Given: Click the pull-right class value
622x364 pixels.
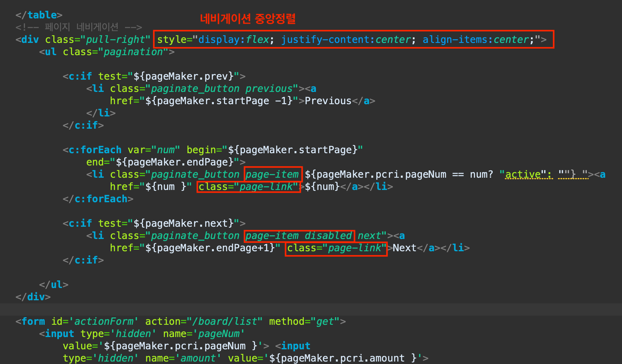Looking at the screenshot, I should pyautogui.click(x=115, y=40).
